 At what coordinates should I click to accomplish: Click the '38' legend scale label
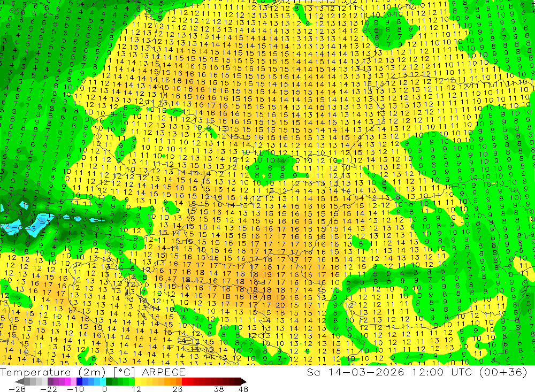click(x=219, y=389)
